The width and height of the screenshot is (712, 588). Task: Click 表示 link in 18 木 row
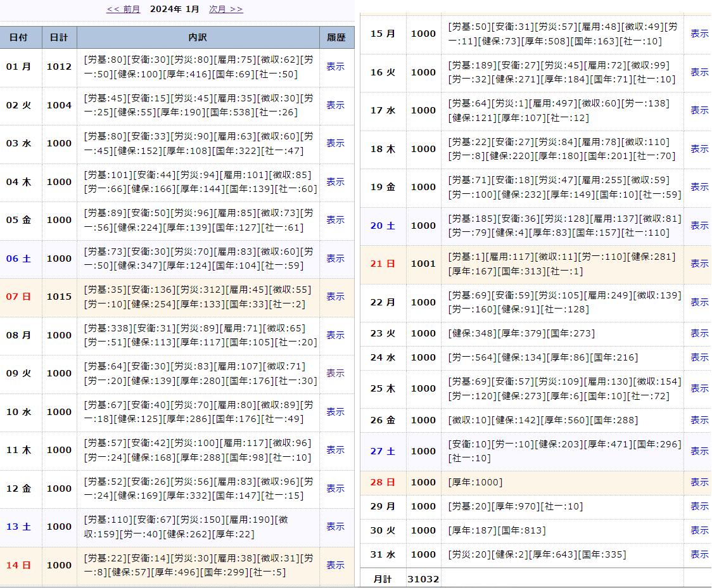pos(699,150)
